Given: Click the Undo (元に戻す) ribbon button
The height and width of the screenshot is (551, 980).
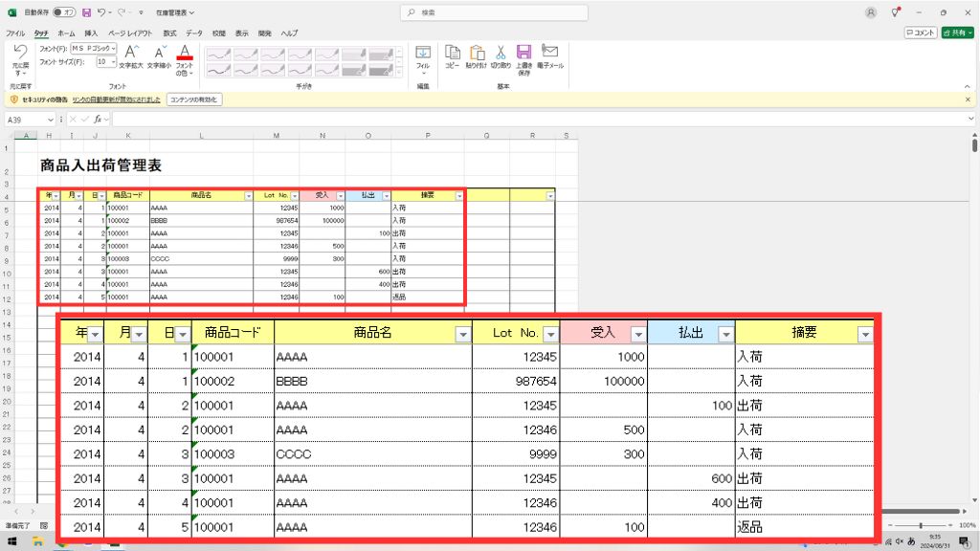Looking at the screenshot, I should [x=20, y=52].
